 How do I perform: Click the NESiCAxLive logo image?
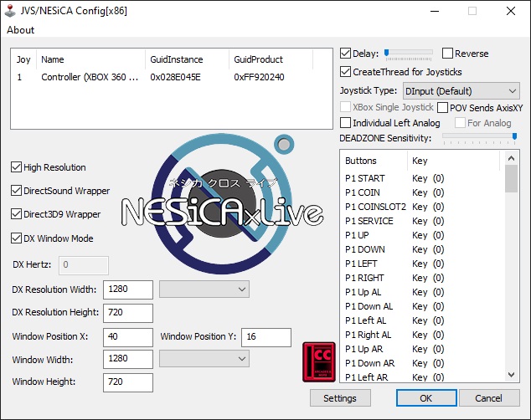(x=222, y=203)
